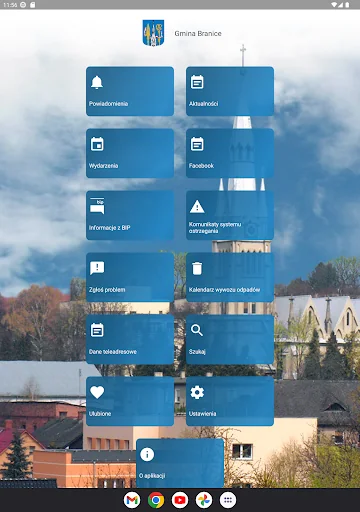Open the O aplikacji info tile
Image resolution: width=360 pixels, height=512 pixels.
[x=180, y=463]
